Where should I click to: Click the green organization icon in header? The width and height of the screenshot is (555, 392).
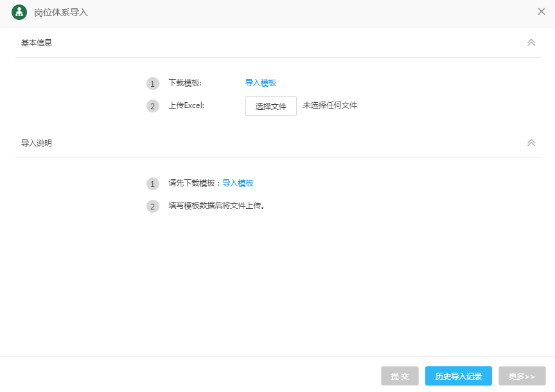19,12
